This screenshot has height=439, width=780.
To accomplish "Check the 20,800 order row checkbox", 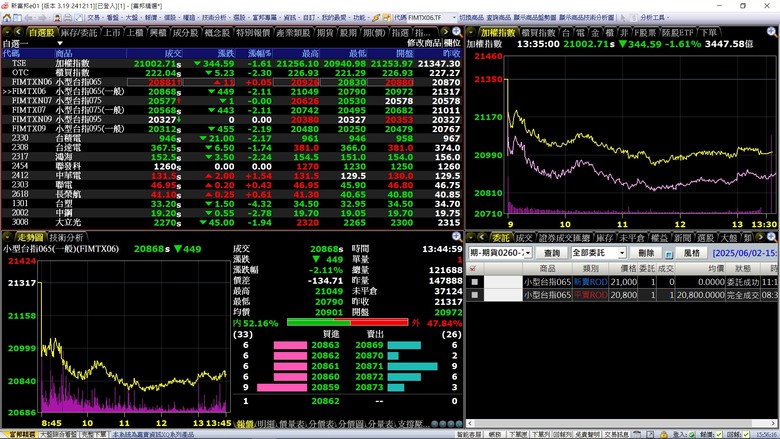I will (475, 295).
